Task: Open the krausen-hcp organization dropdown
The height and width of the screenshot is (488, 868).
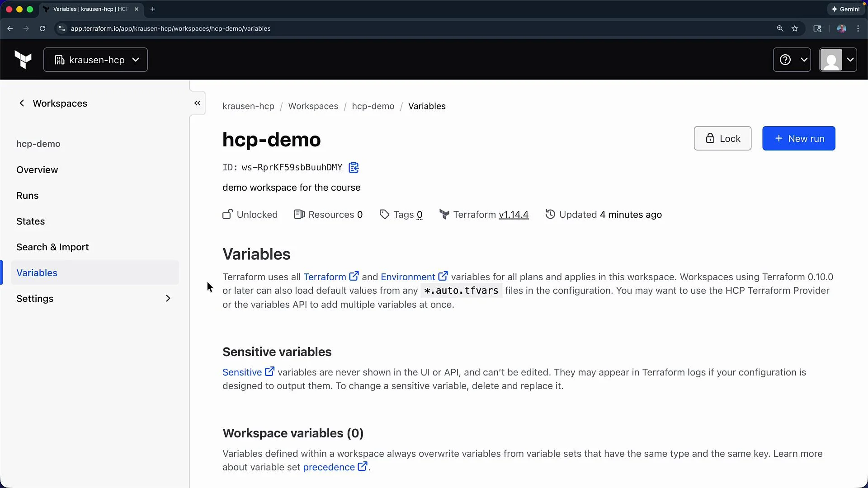Action: pos(95,60)
